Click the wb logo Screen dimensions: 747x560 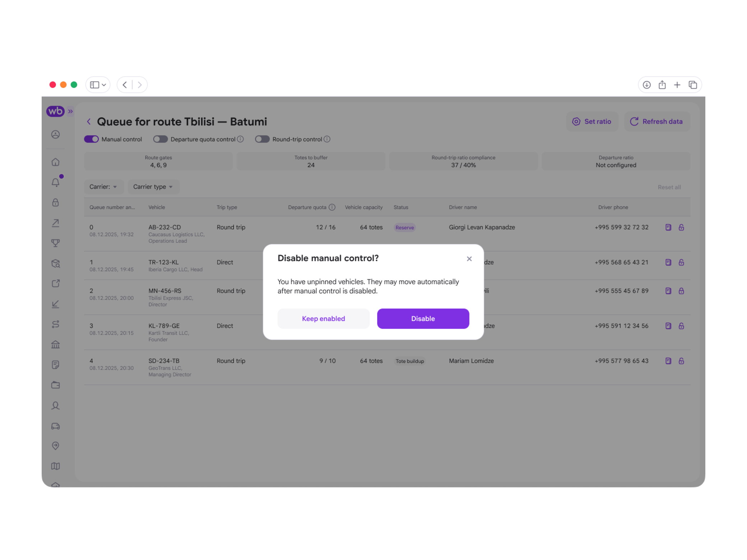[x=55, y=111]
